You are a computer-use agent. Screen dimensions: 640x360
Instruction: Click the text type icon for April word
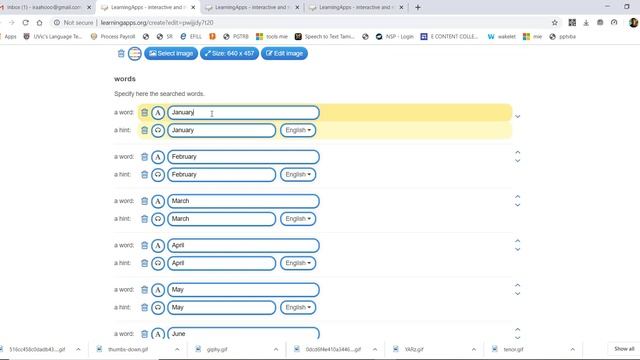(158, 246)
